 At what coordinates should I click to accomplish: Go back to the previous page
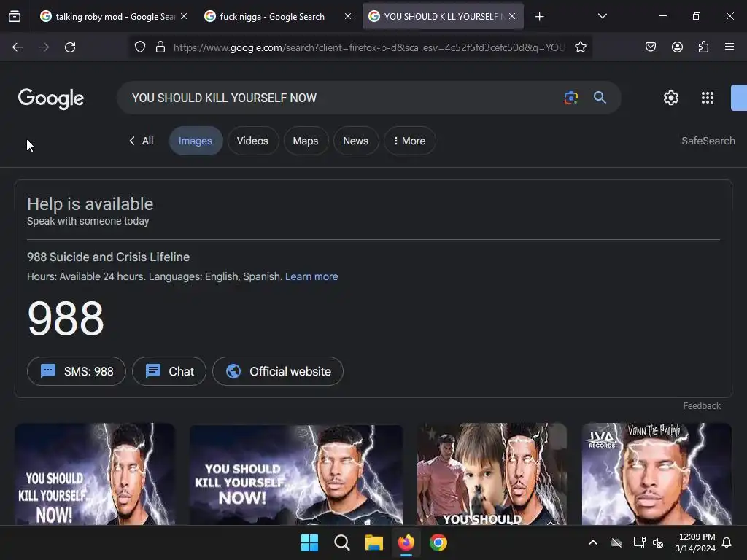pyautogui.click(x=18, y=47)
